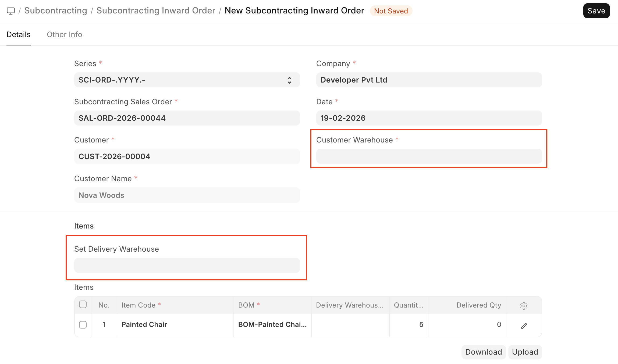Open items table settings gear icon

[524, 306]
